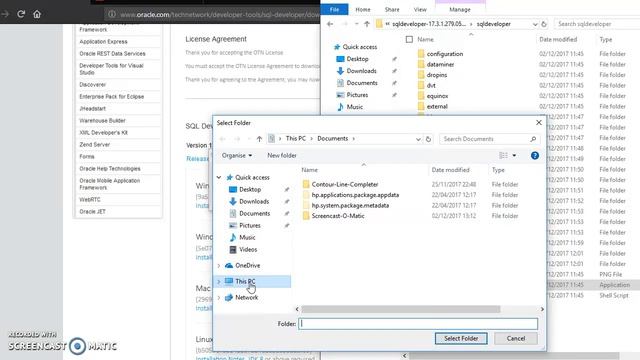
Task: Click the Select Folder button
Action: tap(461, 338)
